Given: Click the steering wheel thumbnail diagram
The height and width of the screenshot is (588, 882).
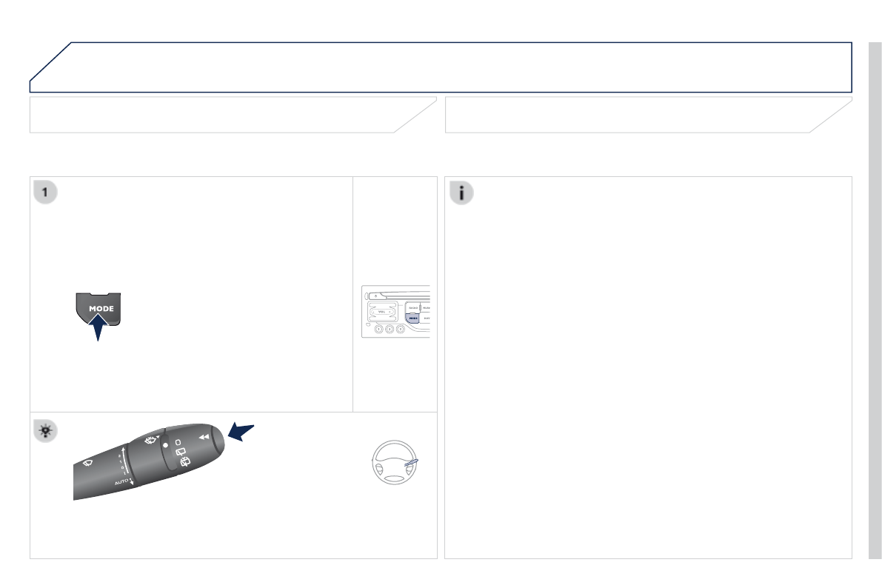Looking at the screenshot, I should point(395,463).
